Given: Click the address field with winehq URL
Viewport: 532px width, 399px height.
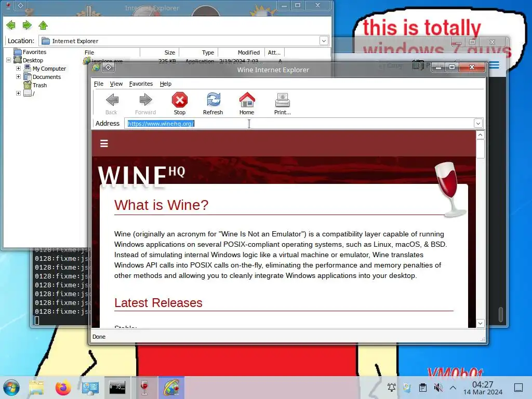Looking at the screenshot, I should pos(299,124).
